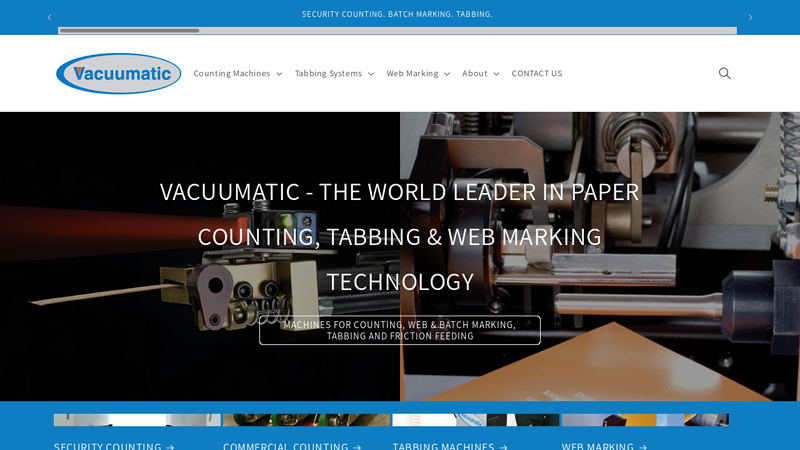Click the Security Counting thumbnail image
This screenshot has width=800, height=450.
click(x=137, y=420)
